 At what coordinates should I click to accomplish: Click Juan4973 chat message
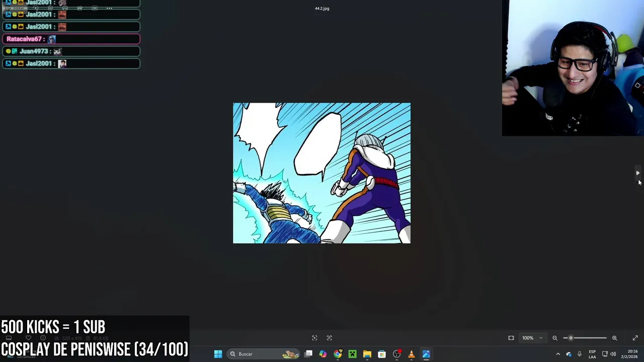(x=71, y=51)
